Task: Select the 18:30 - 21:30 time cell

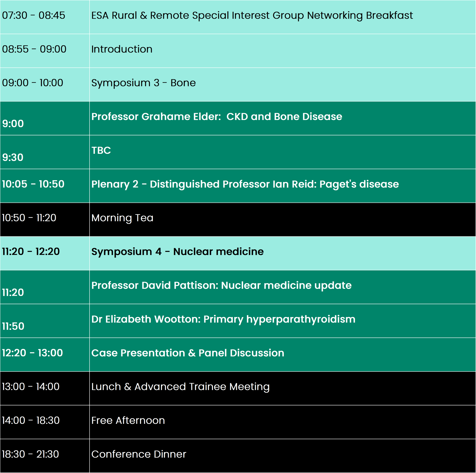Action: click(30, 454)
